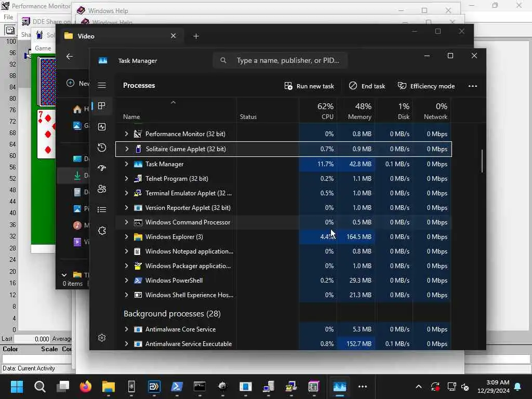This screenshot has height=399, width=532.
Task: Open Startup apps icon in sidebar
Action: 102,168
